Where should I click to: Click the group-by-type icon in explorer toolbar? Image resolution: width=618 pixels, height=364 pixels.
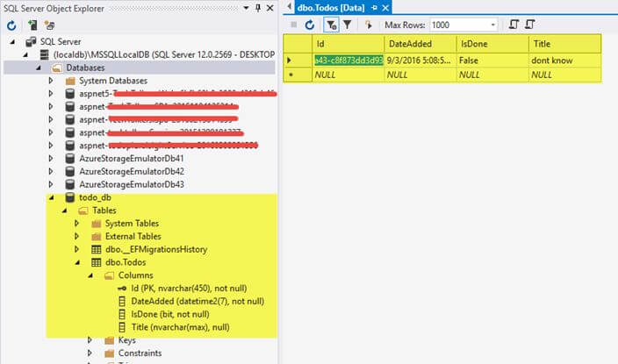50,25
